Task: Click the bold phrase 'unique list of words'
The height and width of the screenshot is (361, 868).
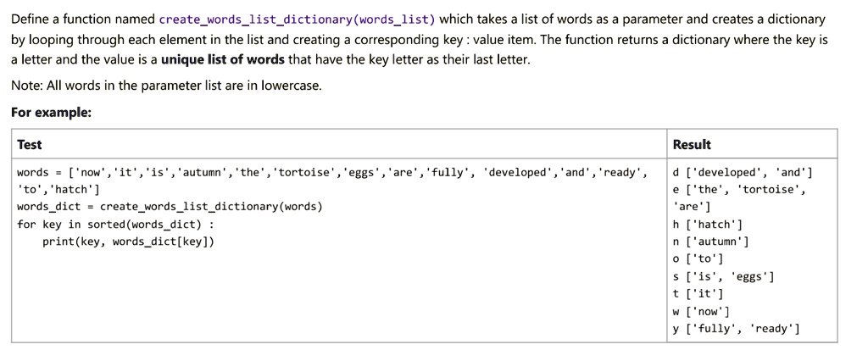Action: point(223,60)
